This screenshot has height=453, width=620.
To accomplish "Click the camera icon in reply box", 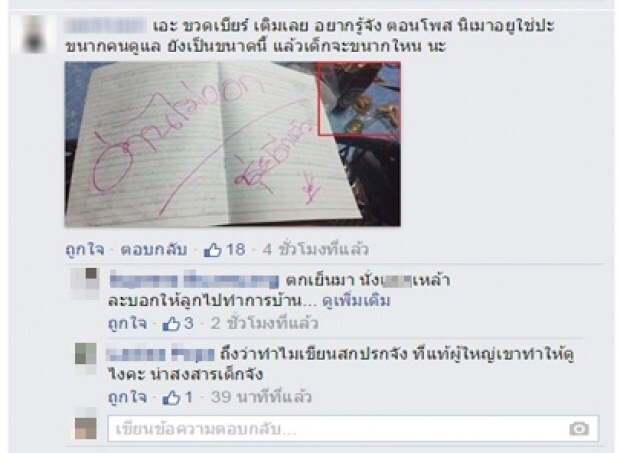I will pos(579,428).
